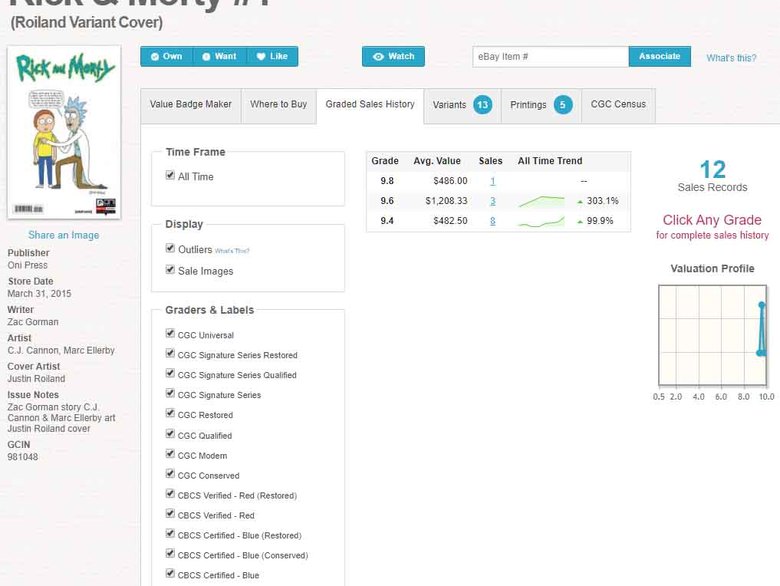Screen dimensions: 780x586
Task: Uncheck the CGC Restored checkbox
Action: (x=170, y=413)
